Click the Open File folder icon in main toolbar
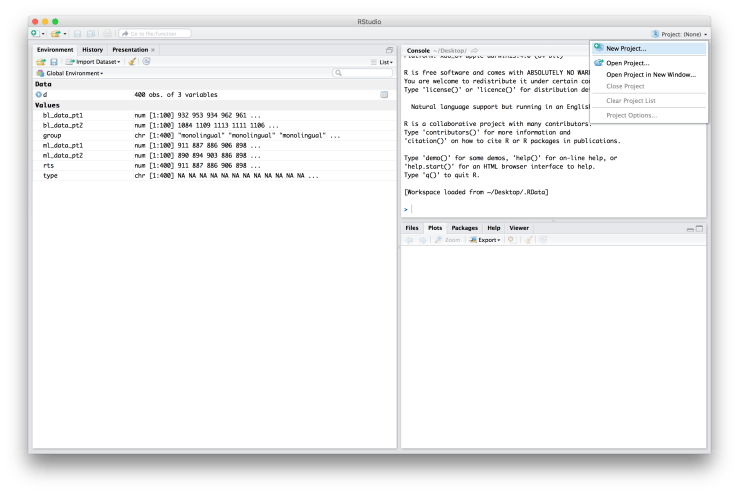 click(x=56, y=33)
